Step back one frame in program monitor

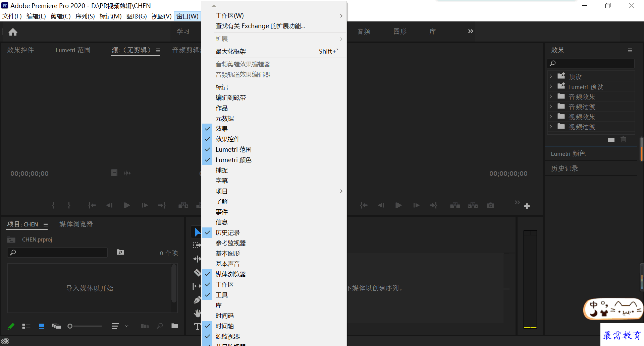tap(381, 205)
